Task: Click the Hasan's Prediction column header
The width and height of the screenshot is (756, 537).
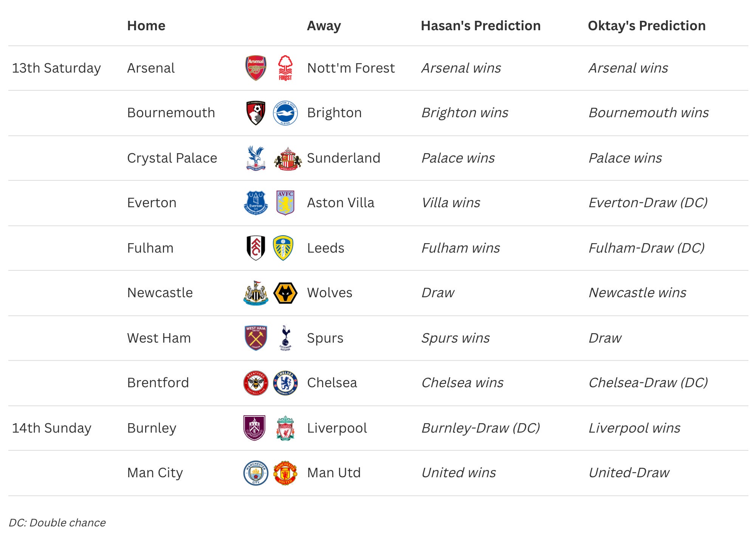Action: 480,26
